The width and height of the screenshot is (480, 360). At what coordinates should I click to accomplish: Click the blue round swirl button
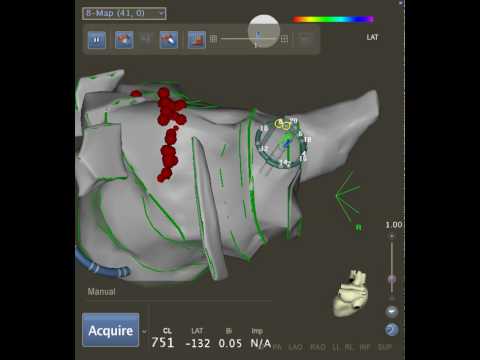point(392,330)
